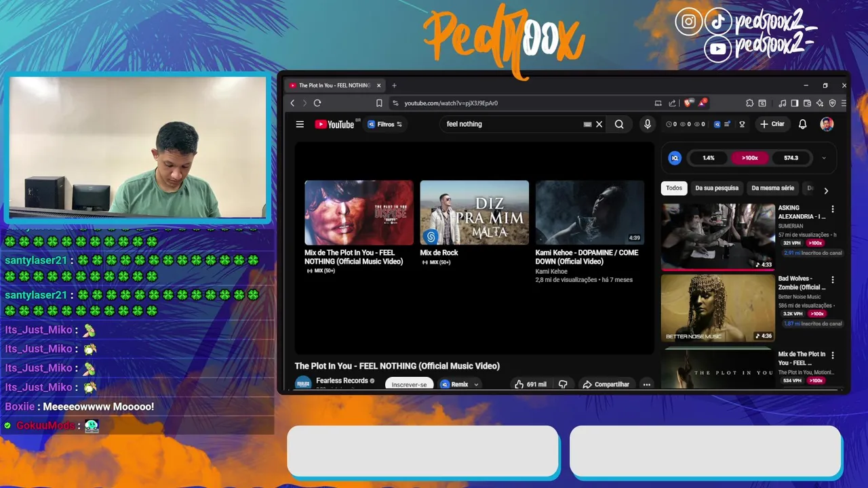Open the three-dot menu for Bad Wolves Zombie
Viewport: 868px width, 488px height.
(833, 279)
